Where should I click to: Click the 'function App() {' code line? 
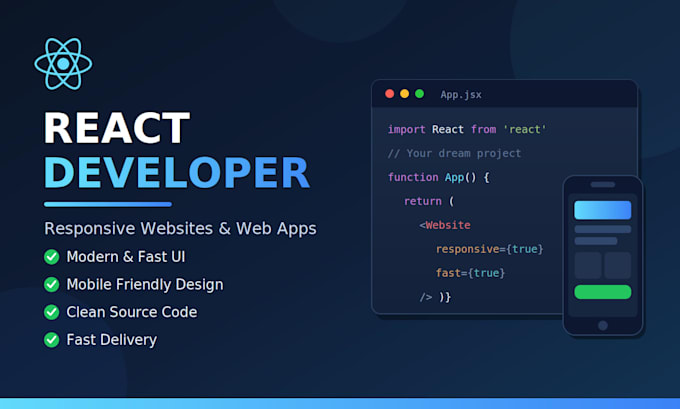pyautogui.click(x=439, y=177)
